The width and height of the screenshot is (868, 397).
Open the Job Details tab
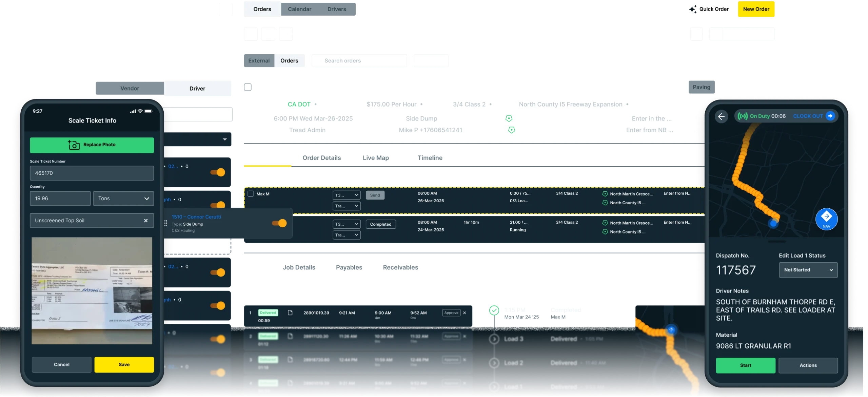[299, 267]
